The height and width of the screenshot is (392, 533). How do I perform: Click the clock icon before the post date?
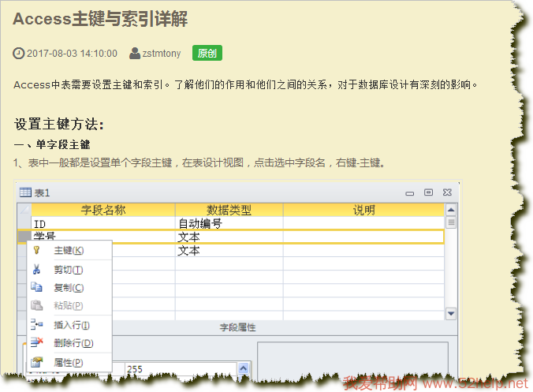19,54
